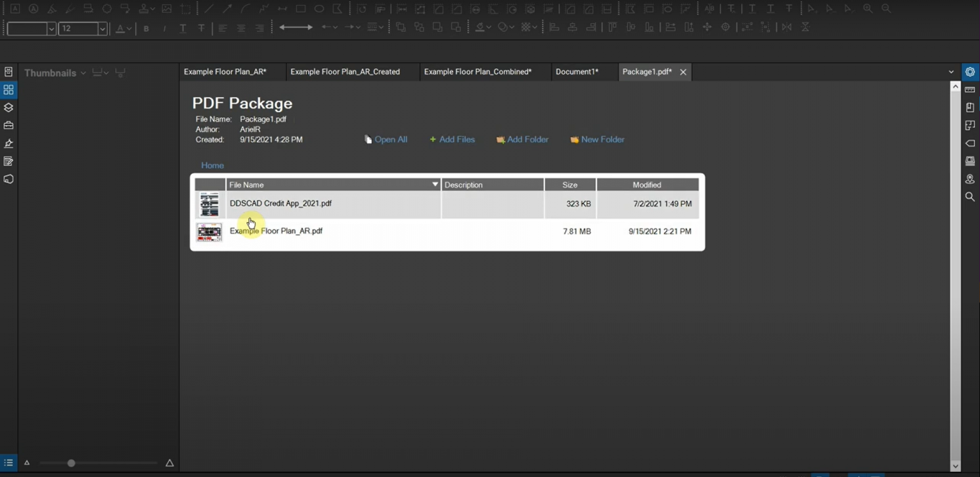
Task: Open the Measurements panel
Action: tap(970, 90)
